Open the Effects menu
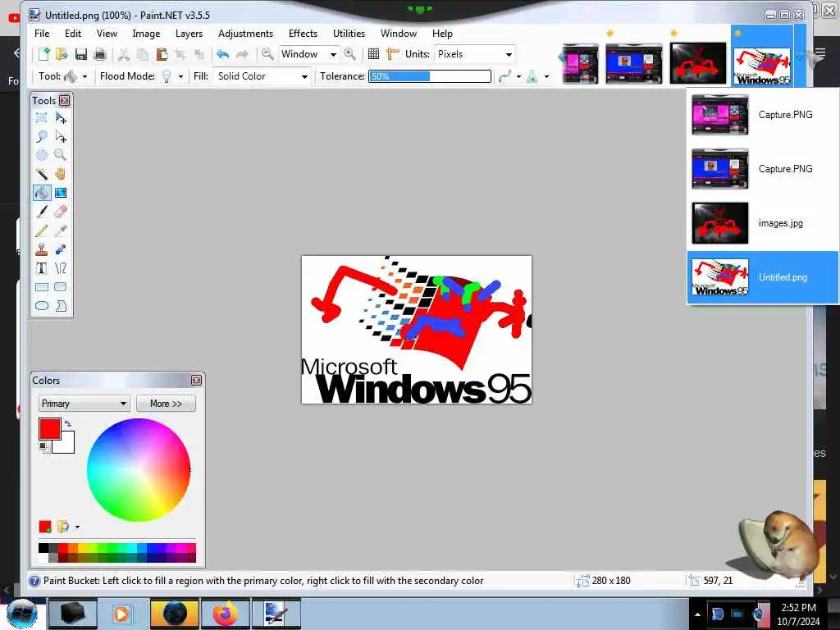The width and height of the screenshot is (840, 630). (x=303, y=33)
